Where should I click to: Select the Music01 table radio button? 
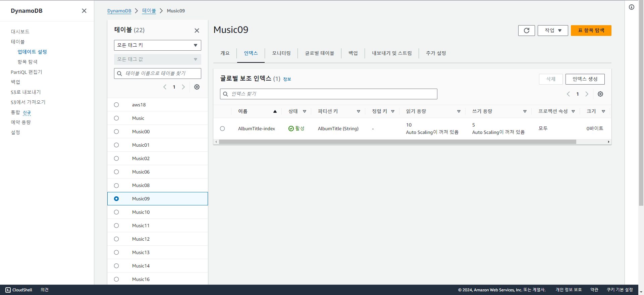116,145
